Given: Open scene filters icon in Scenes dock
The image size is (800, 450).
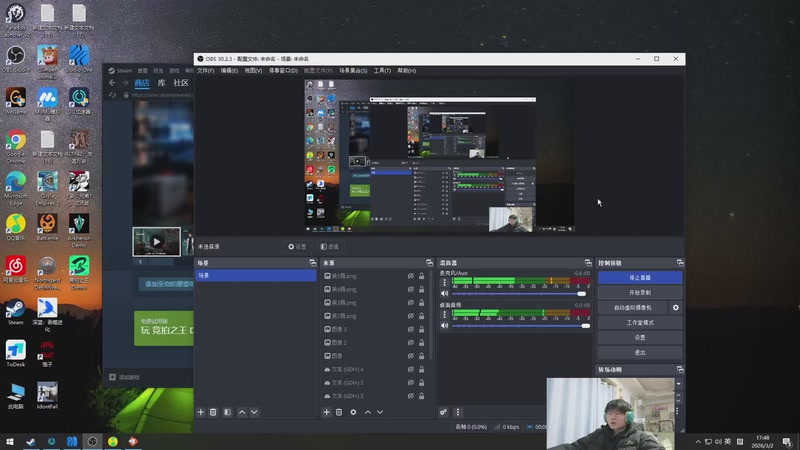Looking at the screenshot, I should 228,412.
